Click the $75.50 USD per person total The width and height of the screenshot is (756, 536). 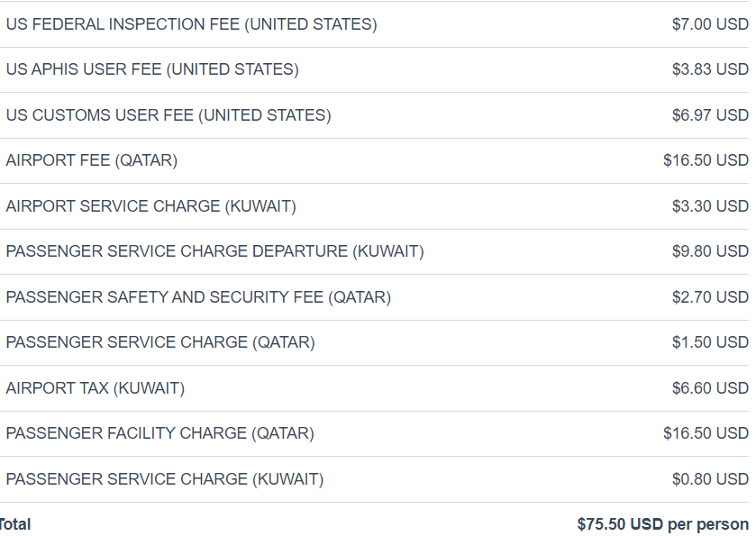pos(662,524)
